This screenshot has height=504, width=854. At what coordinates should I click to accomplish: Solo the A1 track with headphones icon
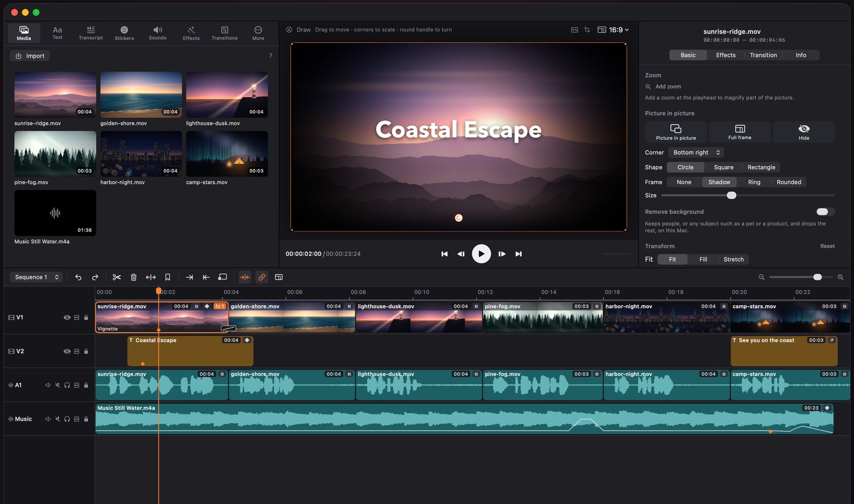[67, 385]
